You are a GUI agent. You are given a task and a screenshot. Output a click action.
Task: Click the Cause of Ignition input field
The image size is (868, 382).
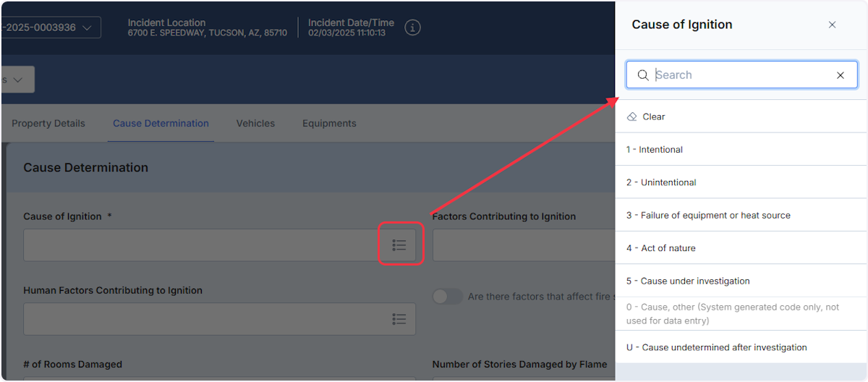point(219,245)
